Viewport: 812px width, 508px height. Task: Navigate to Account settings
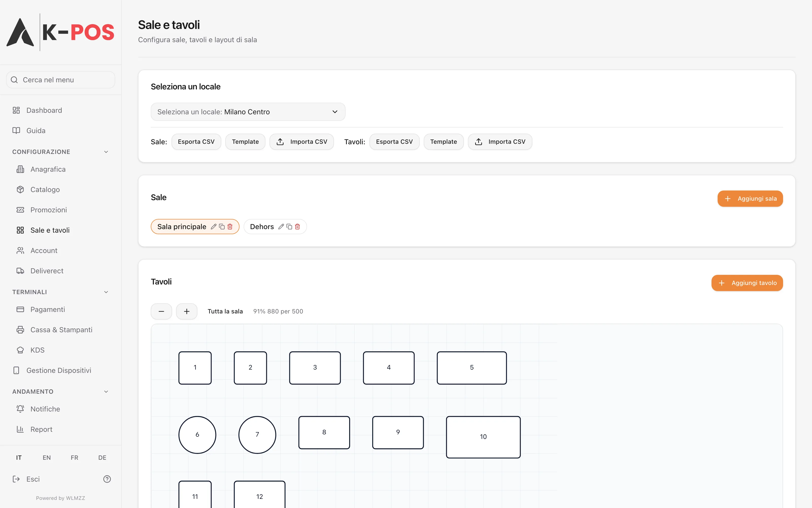click(x=60, y=251)
